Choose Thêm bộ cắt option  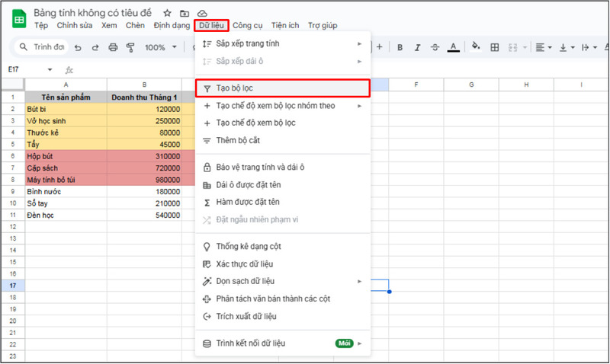pyautogui.click(x=283, y=140)
